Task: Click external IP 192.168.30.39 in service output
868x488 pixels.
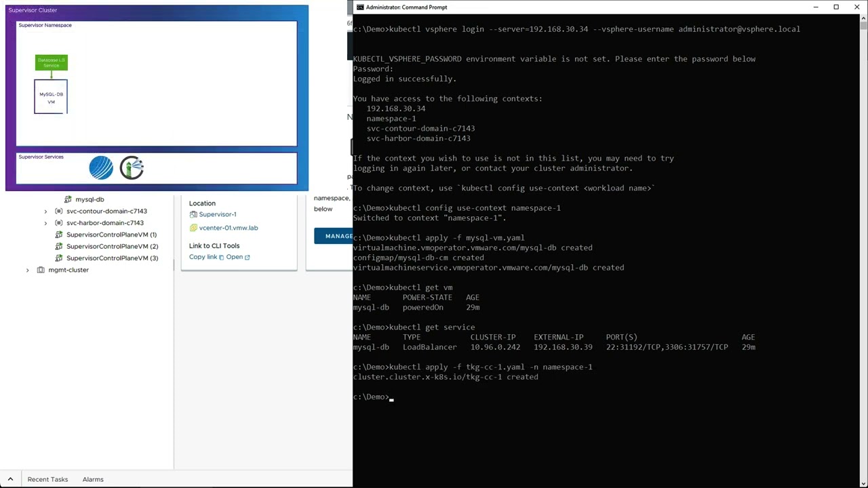Action: (x=563, y=347)
